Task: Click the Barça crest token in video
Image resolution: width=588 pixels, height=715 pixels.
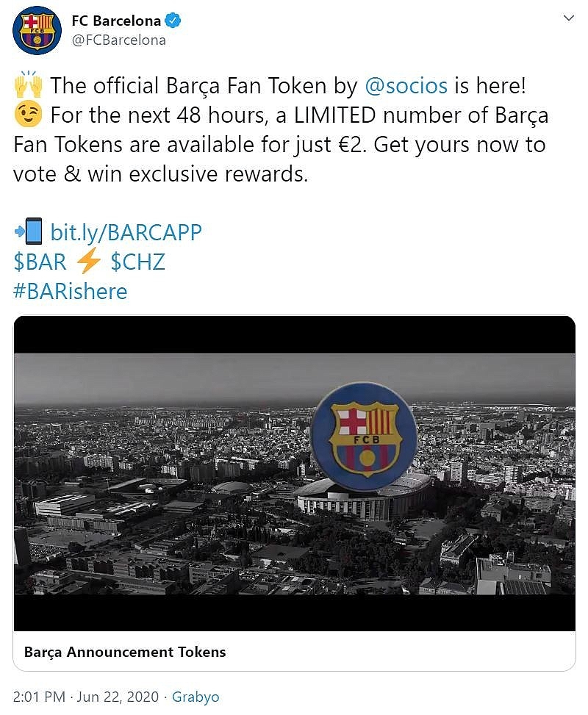Action: [365, 436]
